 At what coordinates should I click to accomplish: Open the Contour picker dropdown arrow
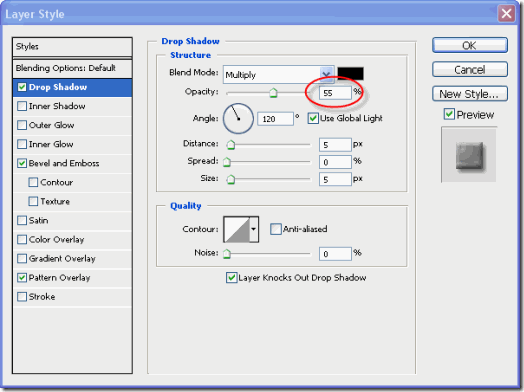pyautogui.click(x=254, y=229)
